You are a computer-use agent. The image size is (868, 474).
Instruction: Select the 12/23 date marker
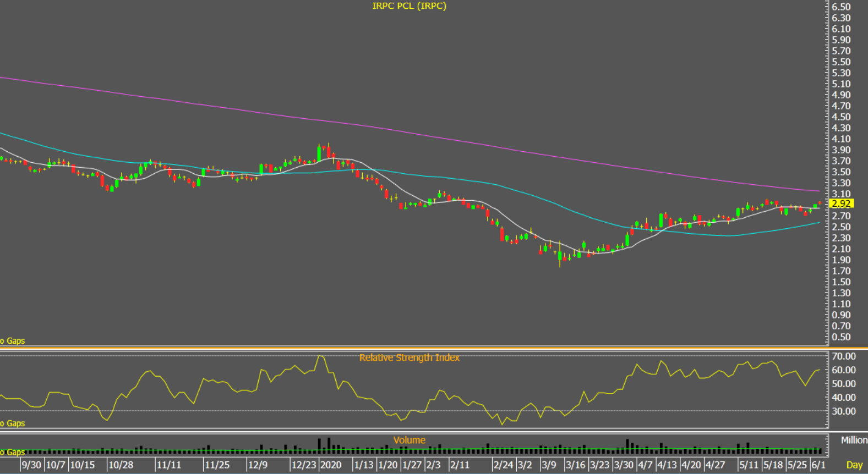pos(304,465)
